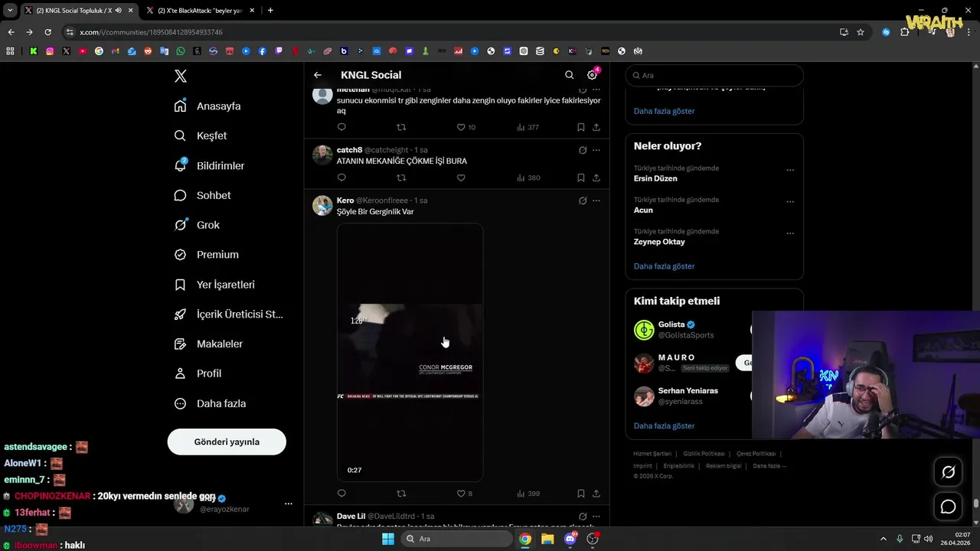Open more options on Dave Lil's post

596,517
